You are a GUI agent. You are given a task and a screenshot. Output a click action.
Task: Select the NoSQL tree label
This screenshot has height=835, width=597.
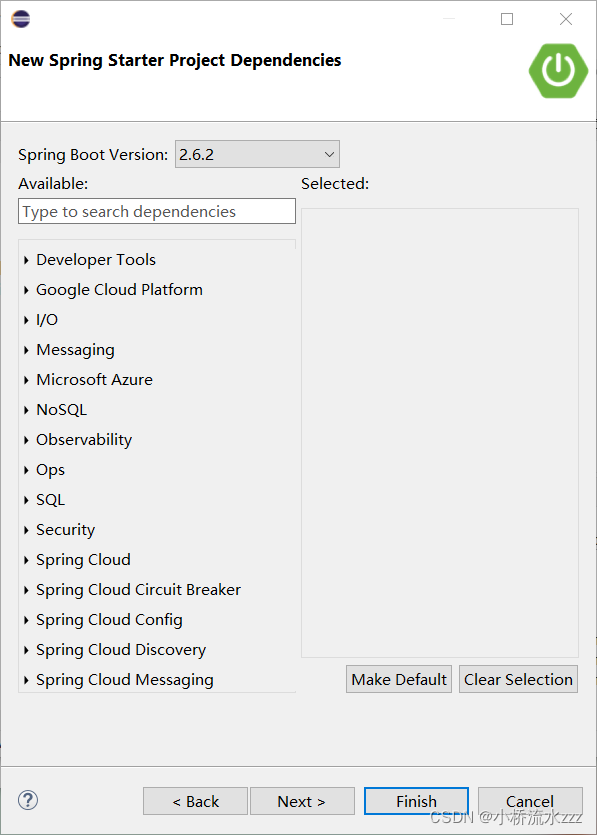61,410
